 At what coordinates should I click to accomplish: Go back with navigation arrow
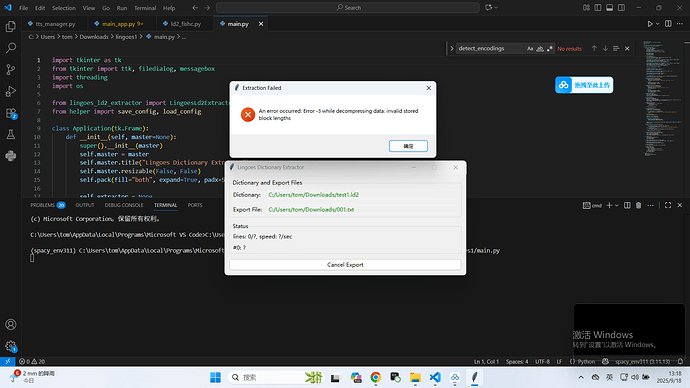click(x=195, y=7)
